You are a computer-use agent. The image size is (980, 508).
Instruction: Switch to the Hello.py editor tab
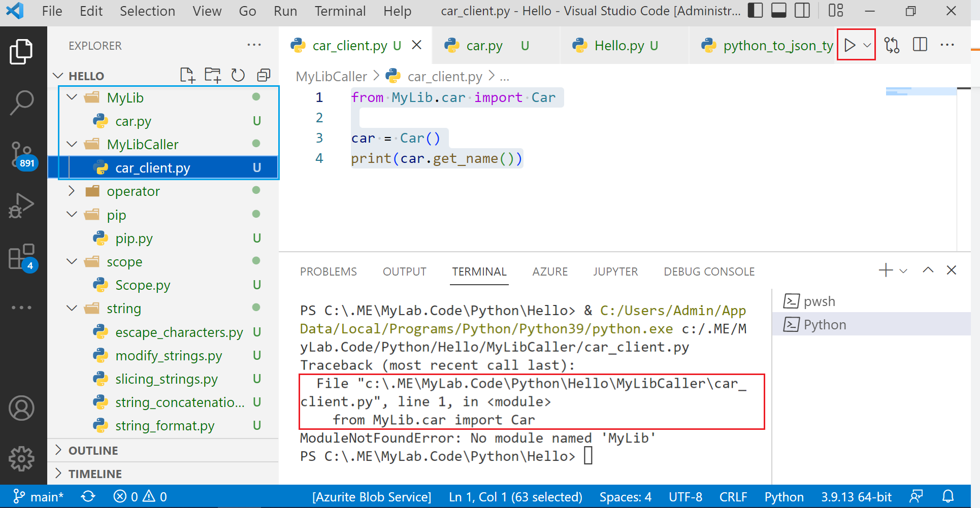625,45
